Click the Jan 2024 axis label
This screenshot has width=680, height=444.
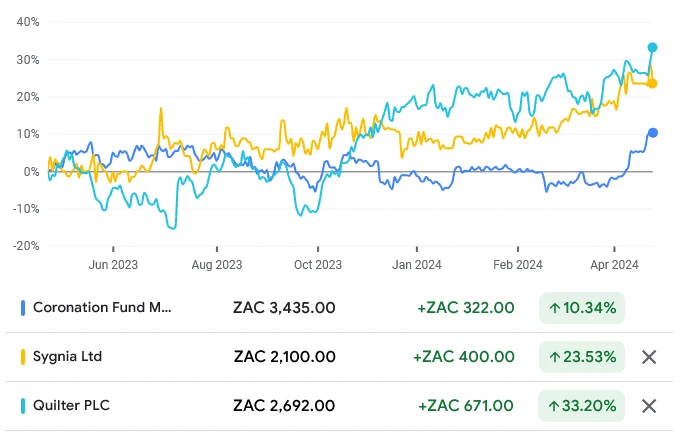click(x=417, y=264)
